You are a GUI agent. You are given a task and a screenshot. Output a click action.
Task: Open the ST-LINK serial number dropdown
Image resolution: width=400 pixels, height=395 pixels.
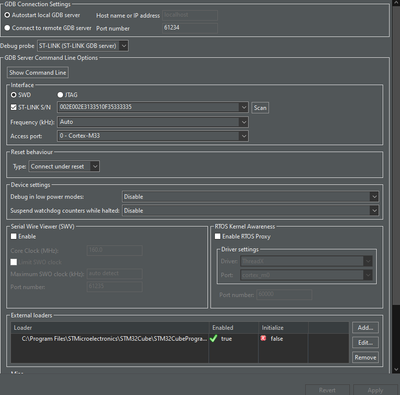pyautogui.click(x=153, y=107)
